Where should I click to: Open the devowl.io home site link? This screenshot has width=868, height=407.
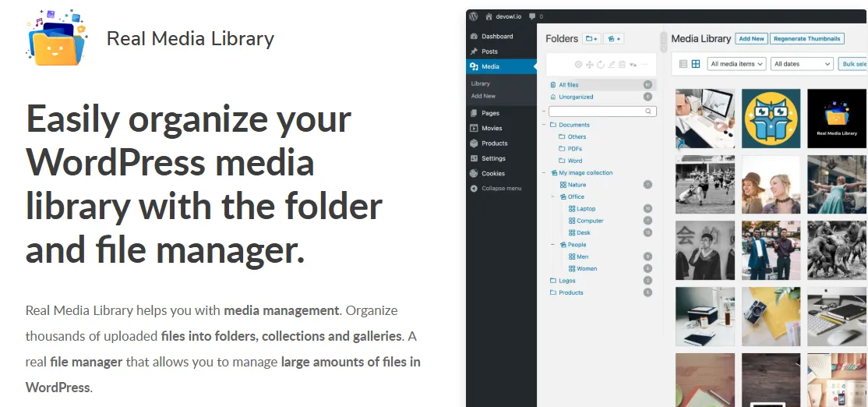(x=503, y=16)
